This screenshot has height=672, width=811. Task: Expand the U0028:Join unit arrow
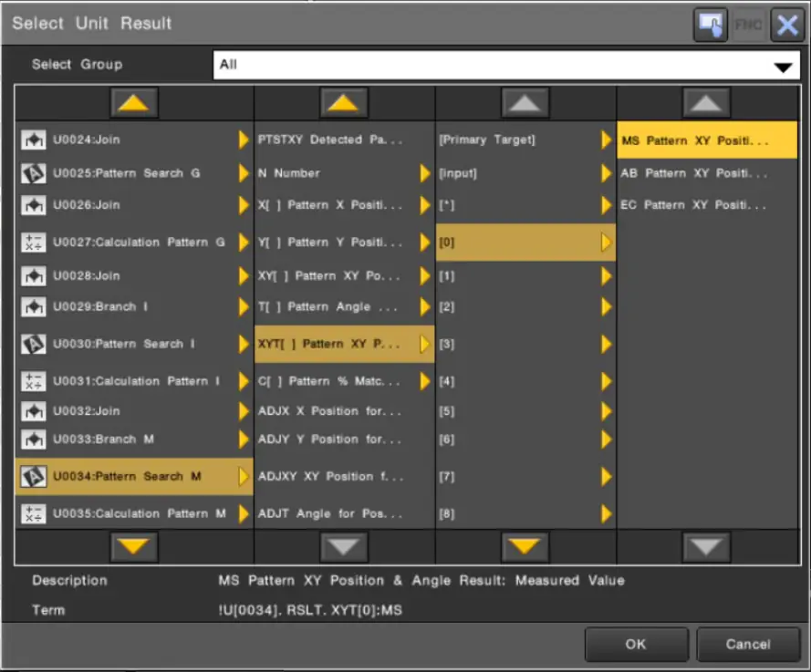click(x=244, y=276)
